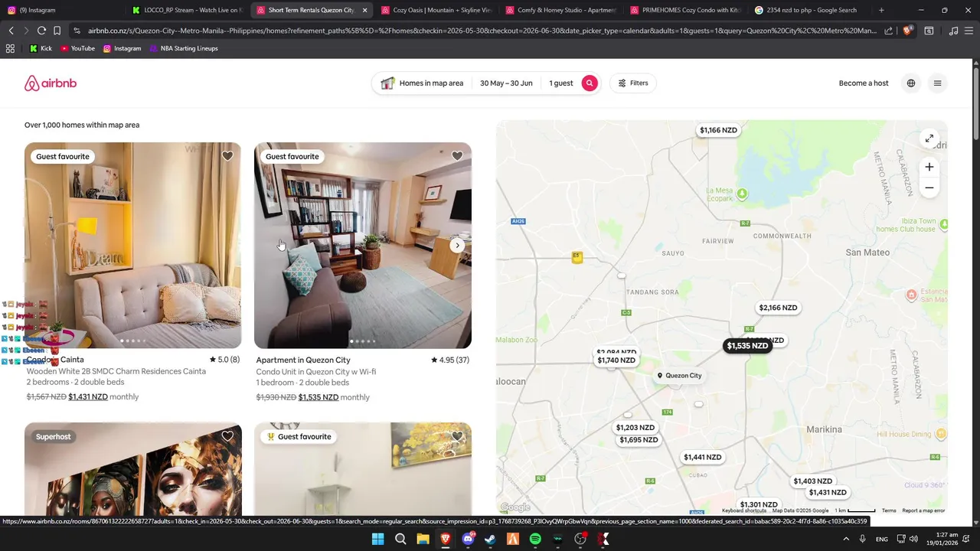Click the $1,431 NZD monthly price on Cainta listing
The image size is (980, 551).
coord(88,397)
